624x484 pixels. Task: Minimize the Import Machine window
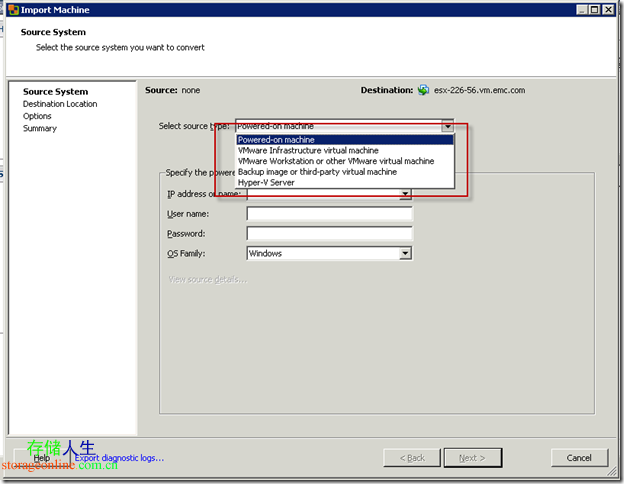click(582, 10)
